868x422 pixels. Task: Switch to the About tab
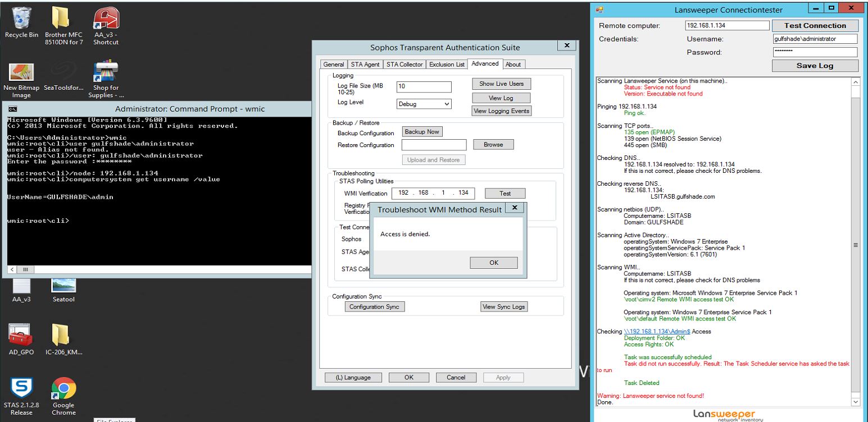[x=513, y=65]
